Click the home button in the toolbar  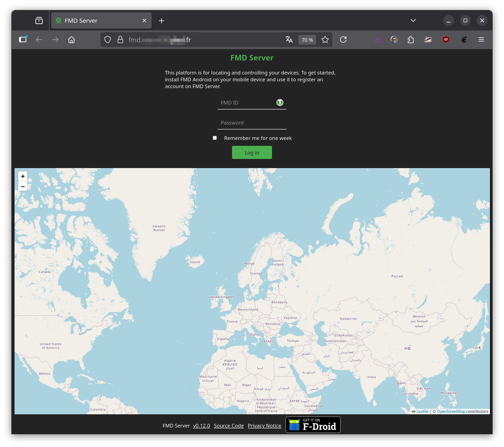[x=71, y=40]
